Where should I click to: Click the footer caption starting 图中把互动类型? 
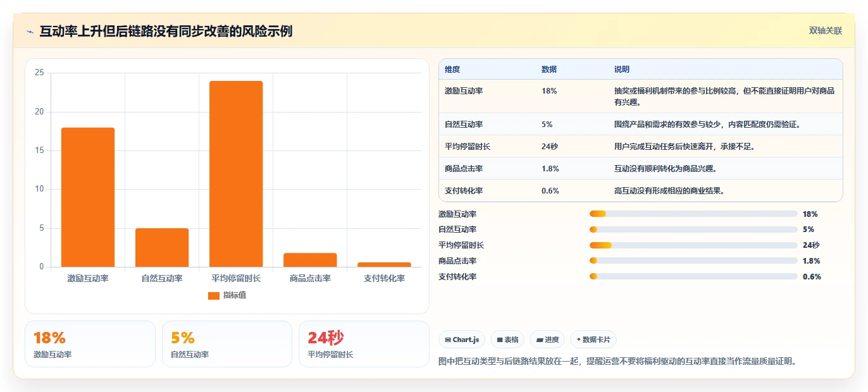click(618, 362)
